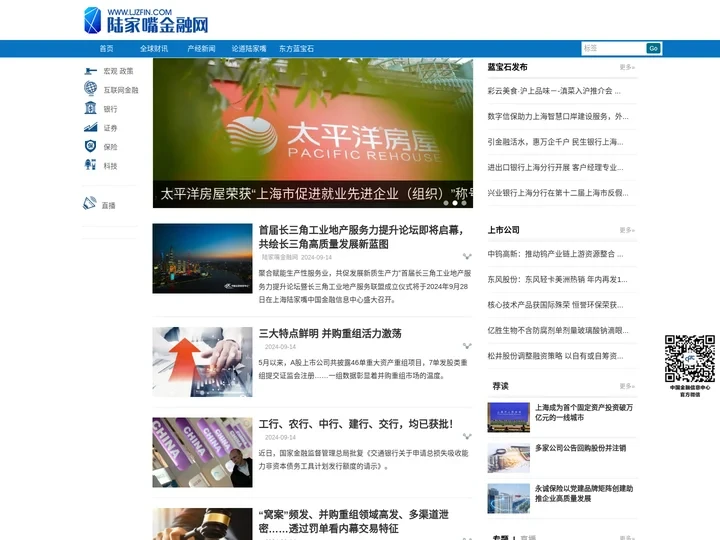Select the second carousel dot indicator
This screenshot has width=720, height=540.
pos(455,203)
